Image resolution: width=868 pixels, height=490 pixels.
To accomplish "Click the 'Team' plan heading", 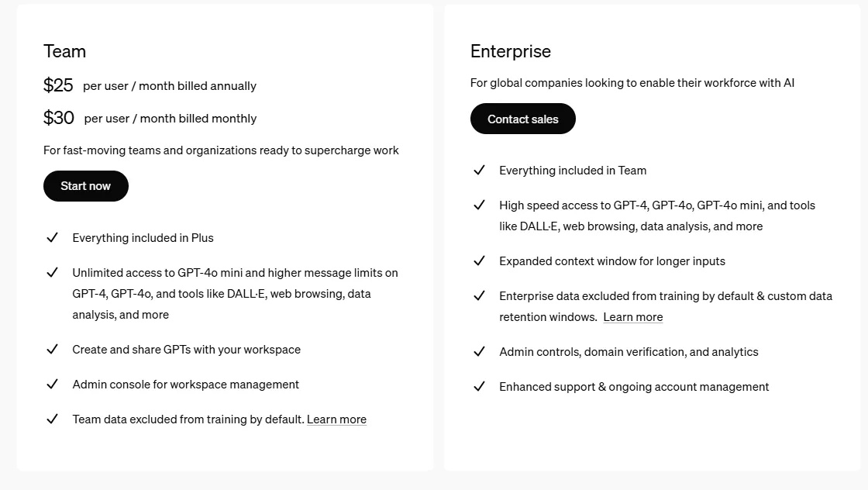I will point(64,51).
